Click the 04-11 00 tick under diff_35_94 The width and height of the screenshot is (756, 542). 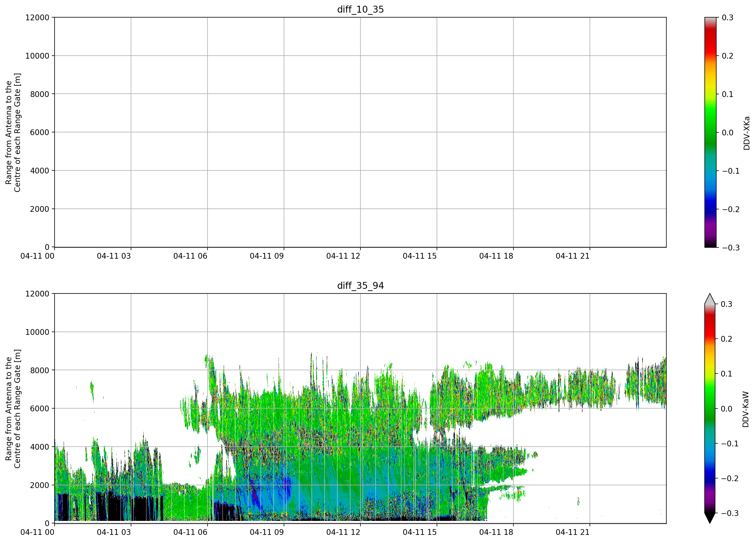[37, 532]
